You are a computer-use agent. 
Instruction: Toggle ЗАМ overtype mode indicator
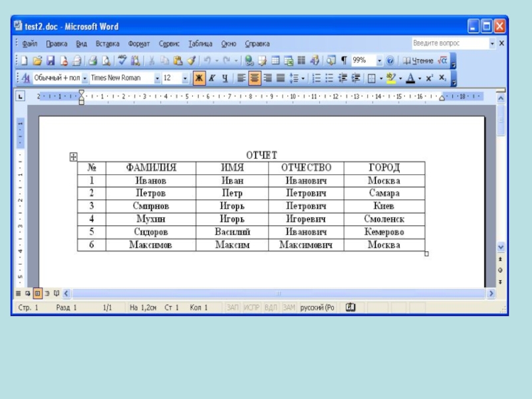tap(289, 307)
